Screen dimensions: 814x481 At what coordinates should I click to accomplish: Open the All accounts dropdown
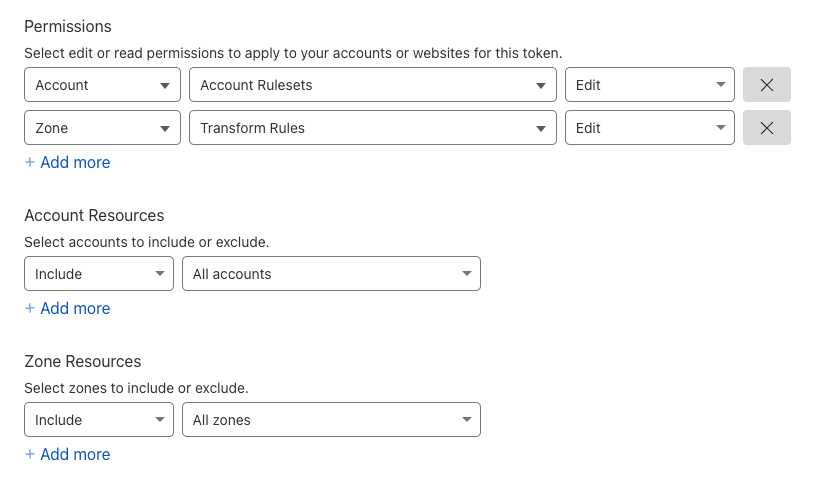(x=330, y=274)
